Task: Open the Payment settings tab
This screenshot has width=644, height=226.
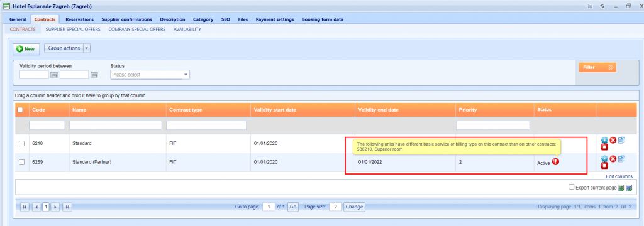Action: 274,19
